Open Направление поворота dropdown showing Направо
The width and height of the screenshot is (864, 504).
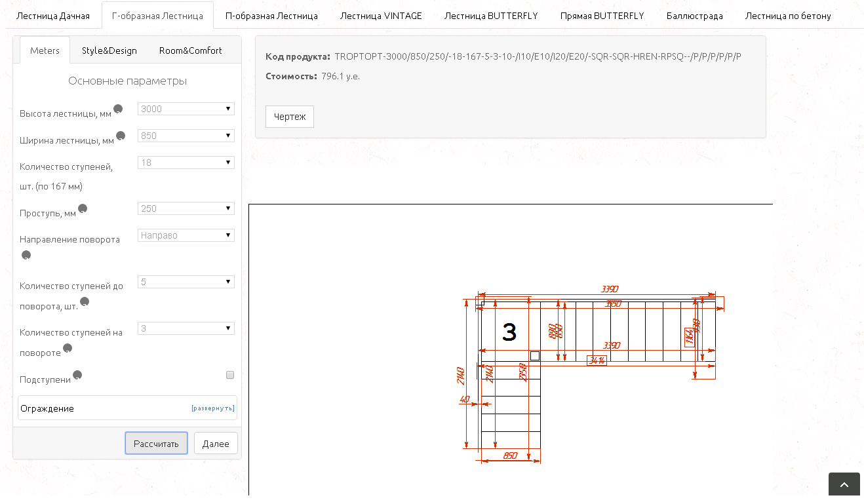[186, 235]
